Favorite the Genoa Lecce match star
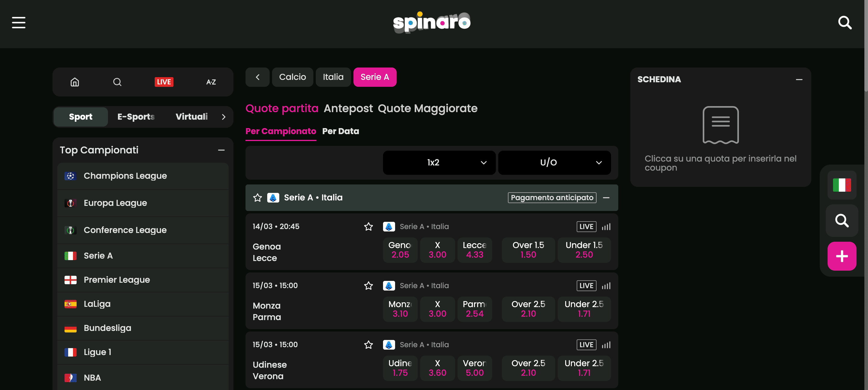This screenshot has width=868, height=390. 368,227
